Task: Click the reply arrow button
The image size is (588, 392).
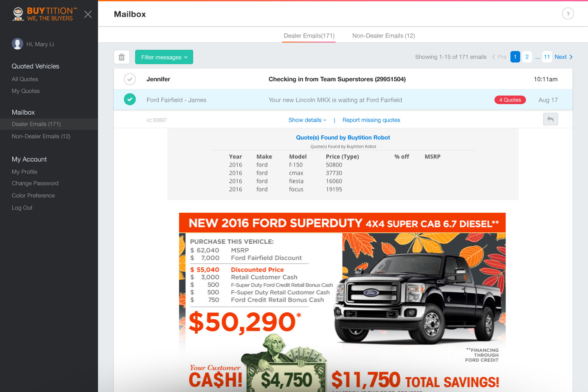Action: (x=550, y=119)
